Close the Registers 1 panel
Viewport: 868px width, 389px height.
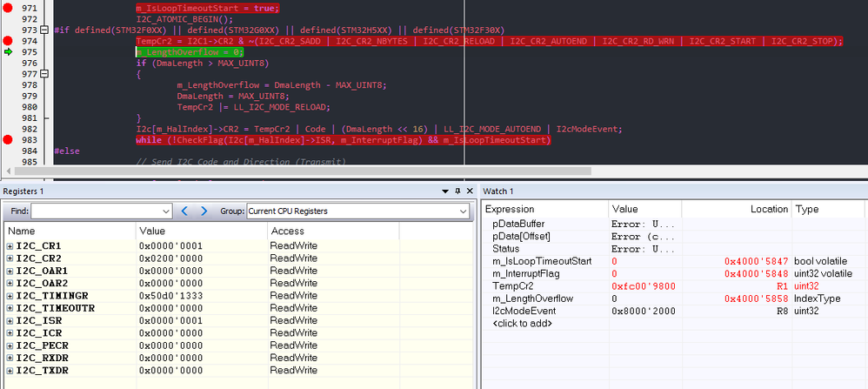(x=470, y=191)
